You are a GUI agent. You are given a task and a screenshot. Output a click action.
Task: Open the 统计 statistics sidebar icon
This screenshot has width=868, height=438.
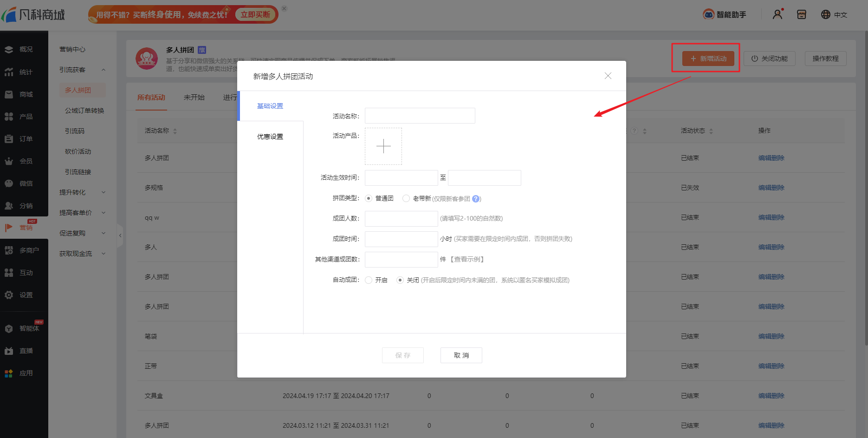pos(9,72)
